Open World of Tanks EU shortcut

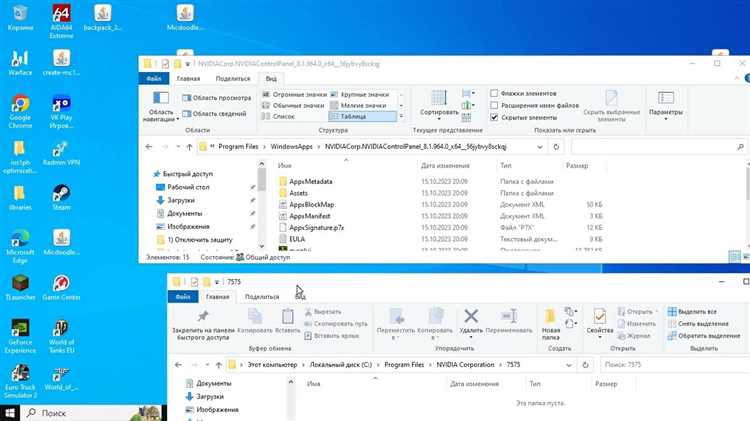click(61, 336)
